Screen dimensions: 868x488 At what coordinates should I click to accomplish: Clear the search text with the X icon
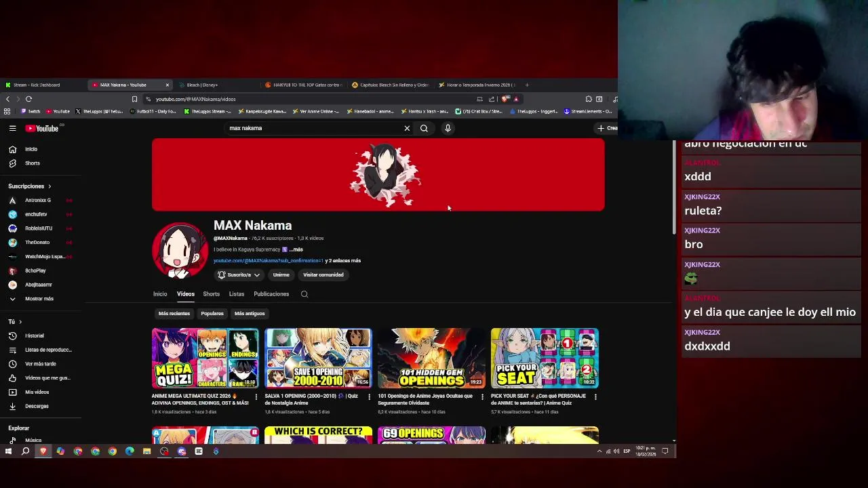pyautogui.click(x=407, y=128)
